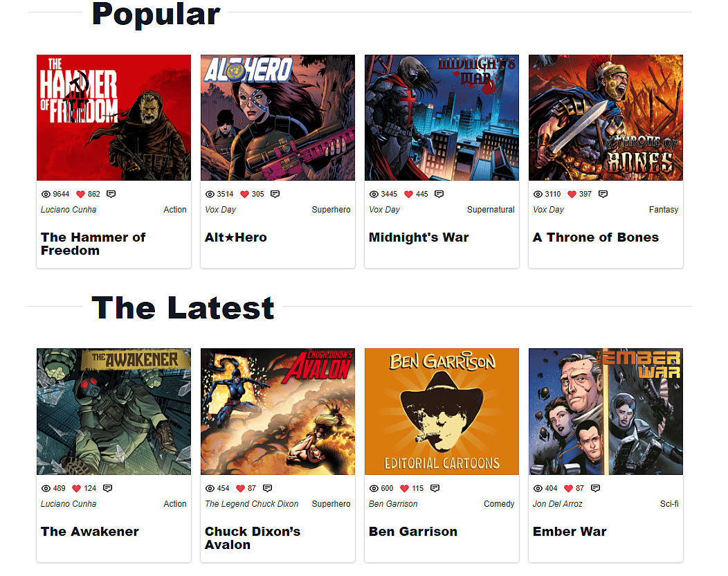728x576 pixels.
Task: Open author The Legend Chuck Dixon
Action: click(x=252, y=503)
